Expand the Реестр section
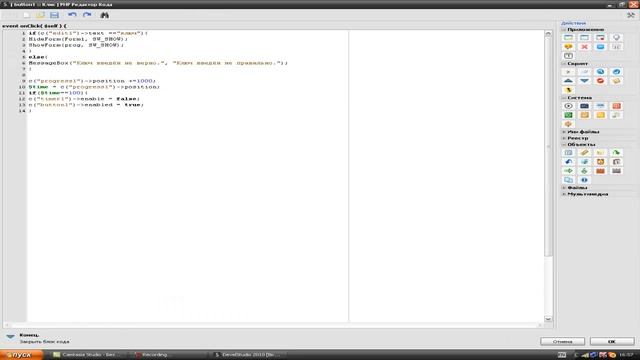This screenshot has width=640, height=360. [x=564, y=138]
